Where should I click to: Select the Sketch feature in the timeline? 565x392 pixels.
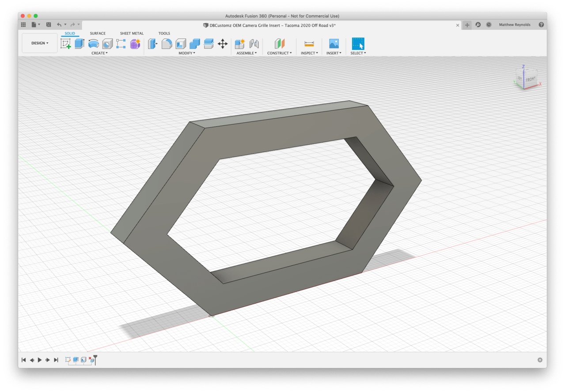[x=68, y=360]
